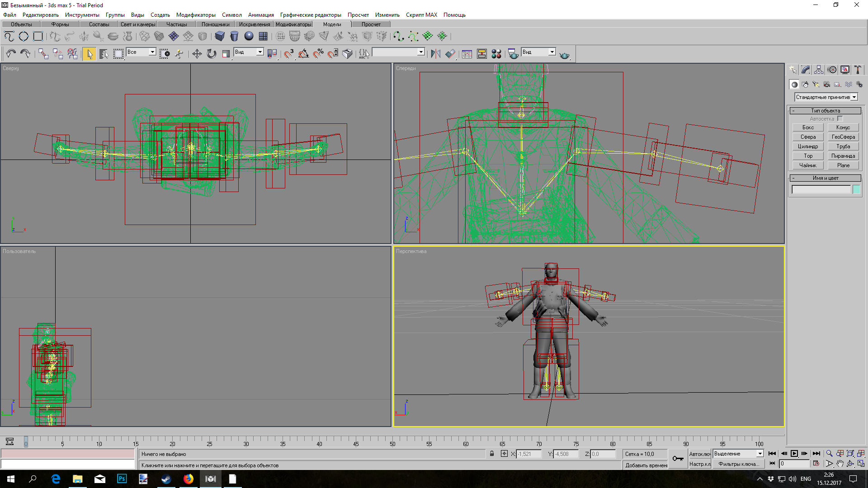Image resolution: width=868 pixels, height=488 pixels.
Task: Click the ГеоСфера primitive button
Action: click(843, 137)
